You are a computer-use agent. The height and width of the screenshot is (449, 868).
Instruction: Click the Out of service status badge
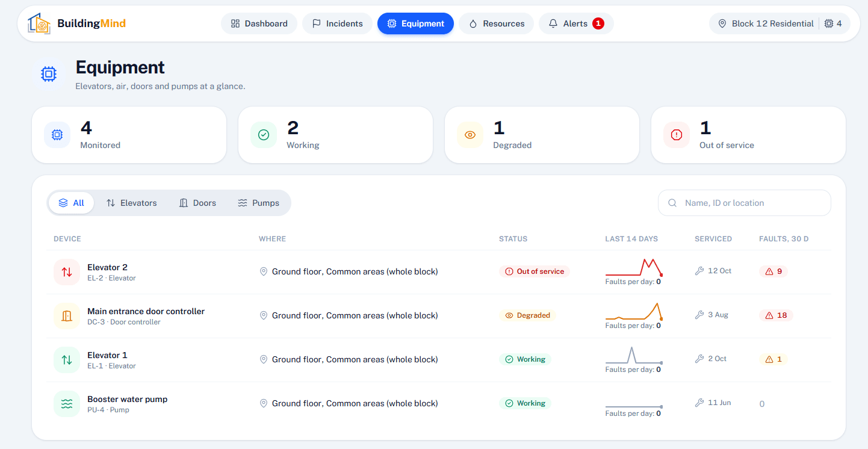click(x=535, y=271)
